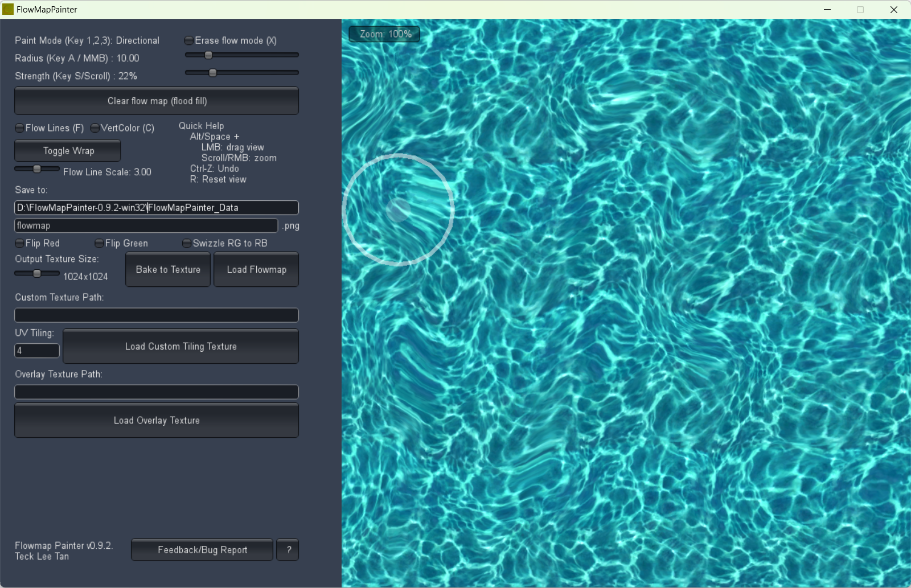The image size is (911, 588).
Task: Click Toggle Wrap
Action: click(x=67, y=150)
